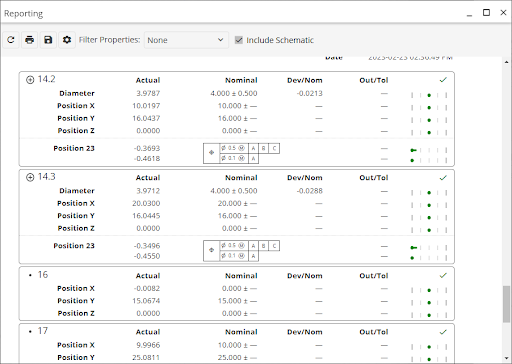
Task: Click the Diameter label in feature 14.2
Action: click(77, 93)
